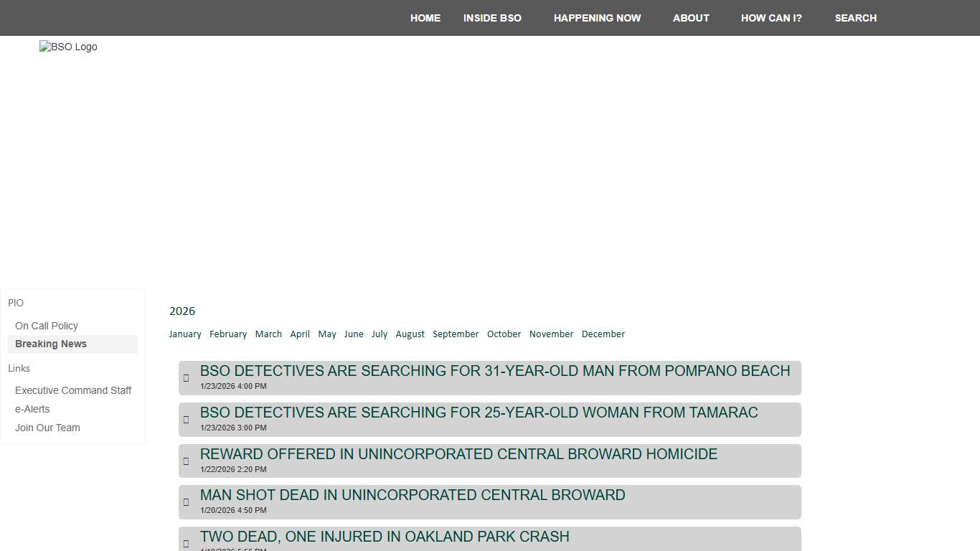Click the icon beside Man Shot Dead article
Image resolution: width=980 pixels, height=551 pixels.
tap(186, 502)
